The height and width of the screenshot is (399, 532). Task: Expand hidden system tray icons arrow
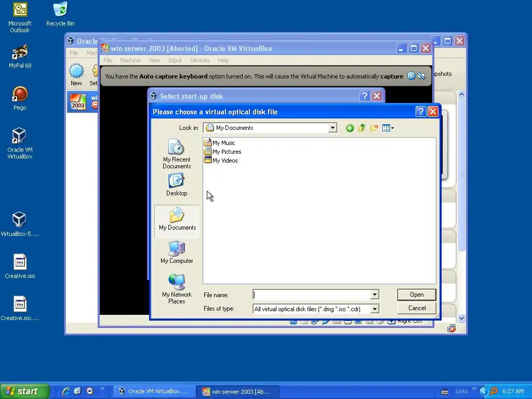click(x=483, y=391)
